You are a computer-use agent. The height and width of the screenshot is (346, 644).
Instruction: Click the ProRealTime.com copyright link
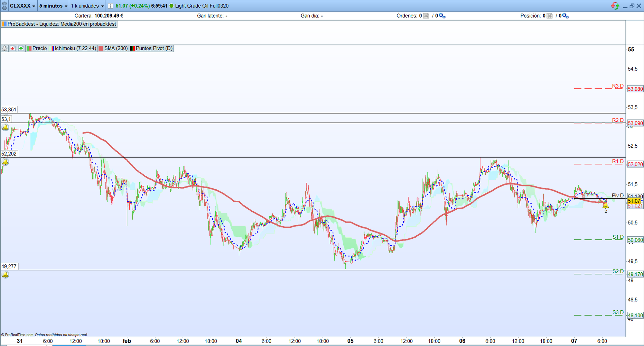[17, 335]
